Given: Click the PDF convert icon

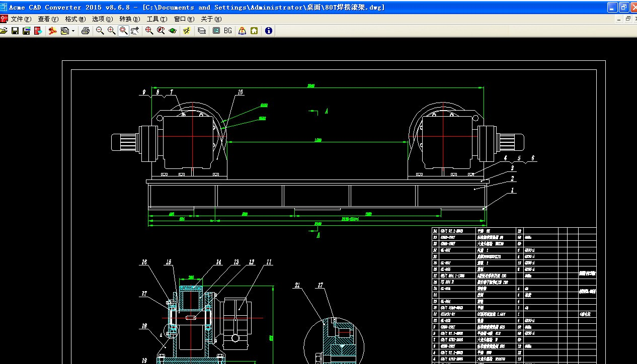Looking at the screenshot, I should [52, 31].
